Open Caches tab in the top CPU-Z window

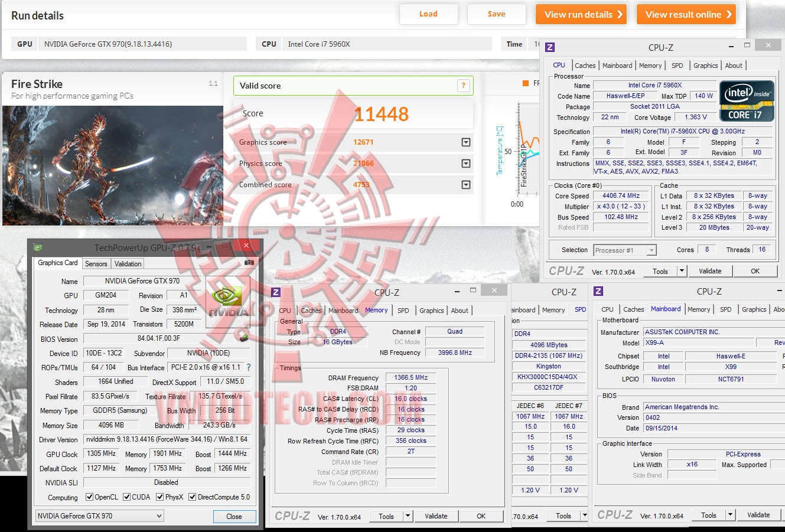click(585, 66)
